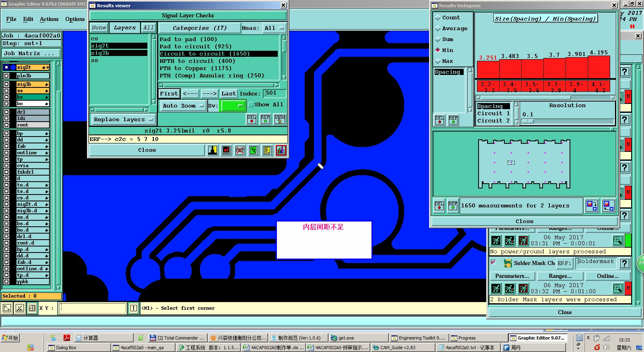Open Parameters... under Solder Mask Check
Image resolution: width=644 pixels, height=352 pixels.
pos(512,276)
